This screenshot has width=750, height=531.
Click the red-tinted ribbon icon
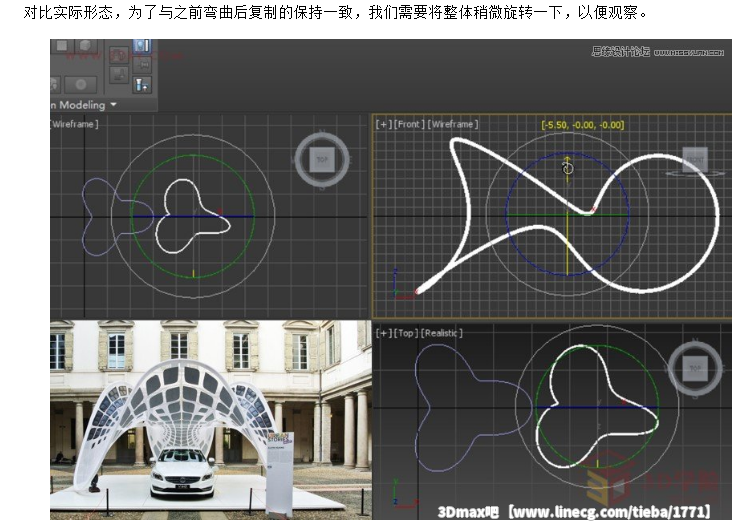tap(119, 56)
